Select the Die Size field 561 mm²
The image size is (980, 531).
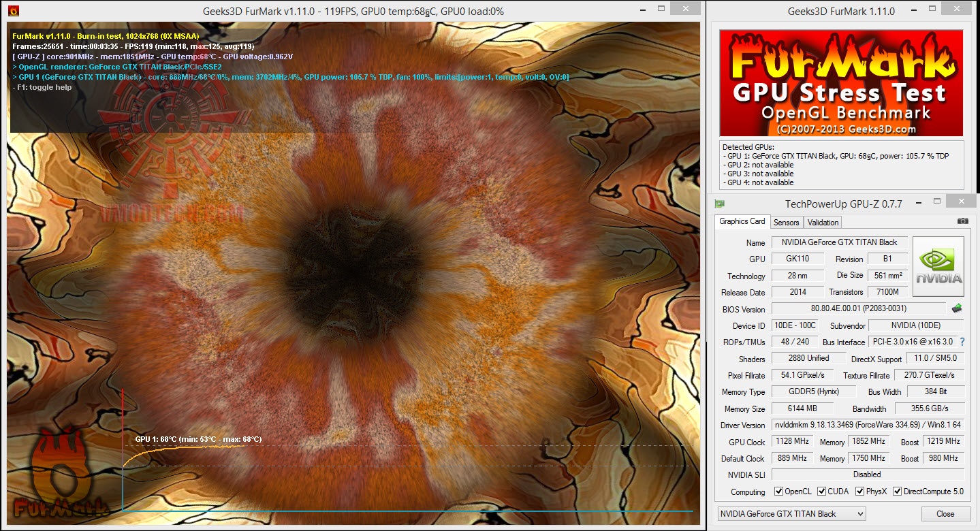point(887,276)
